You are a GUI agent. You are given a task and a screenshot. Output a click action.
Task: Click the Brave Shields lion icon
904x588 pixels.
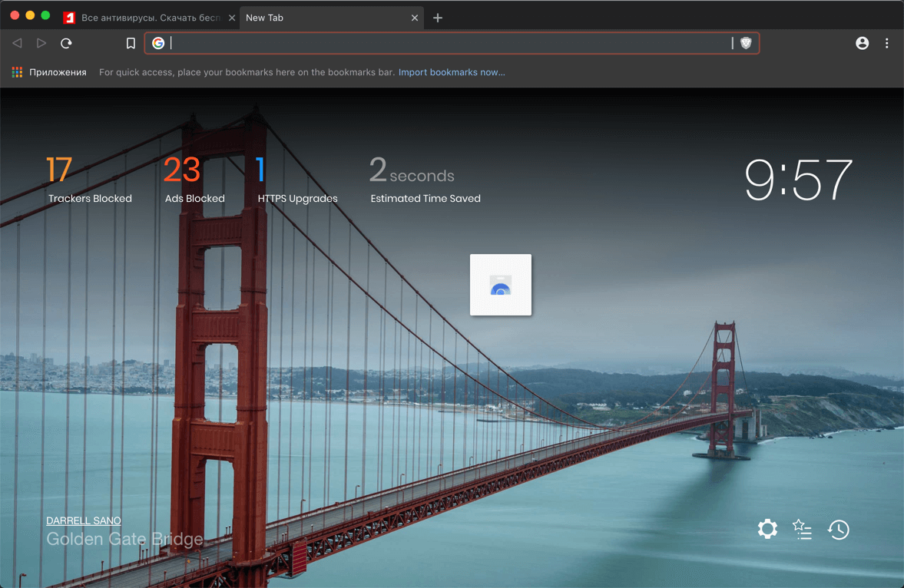745,44
